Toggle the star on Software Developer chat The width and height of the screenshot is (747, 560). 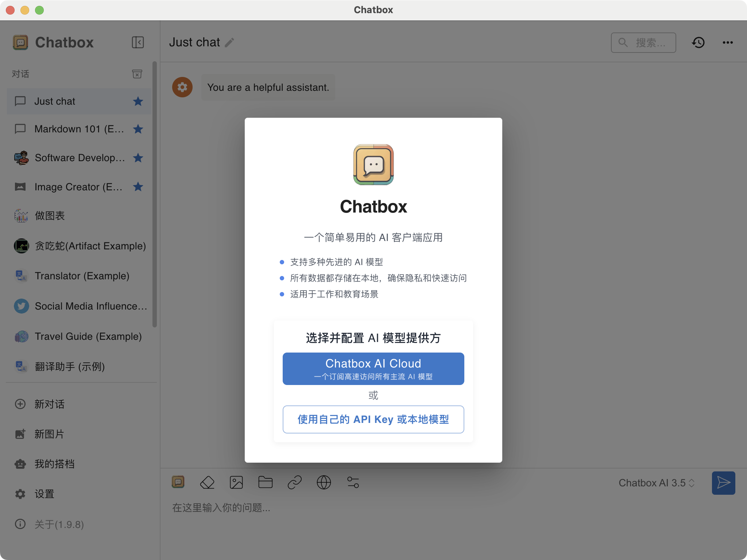click(x=138, y=158)
